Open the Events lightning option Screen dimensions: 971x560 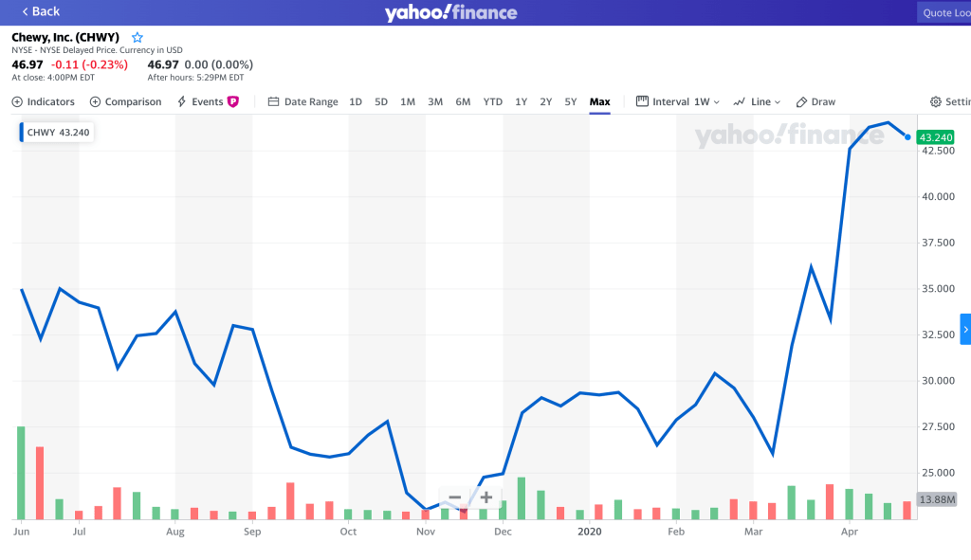click(x=201, y=101)
